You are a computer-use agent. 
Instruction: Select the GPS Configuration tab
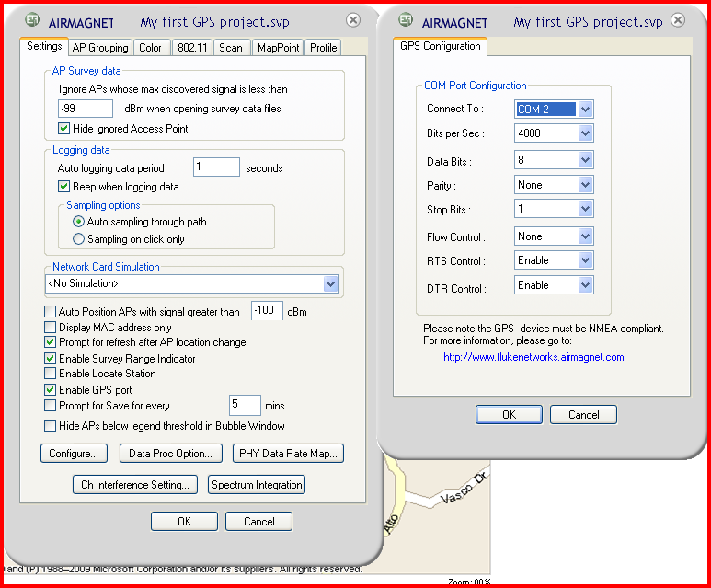tap(440, 46)
